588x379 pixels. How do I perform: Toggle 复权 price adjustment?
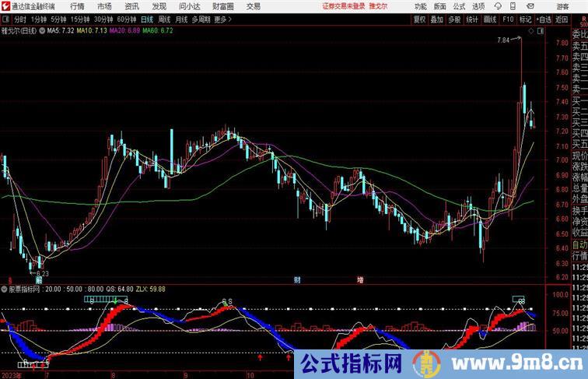(420, 19)
